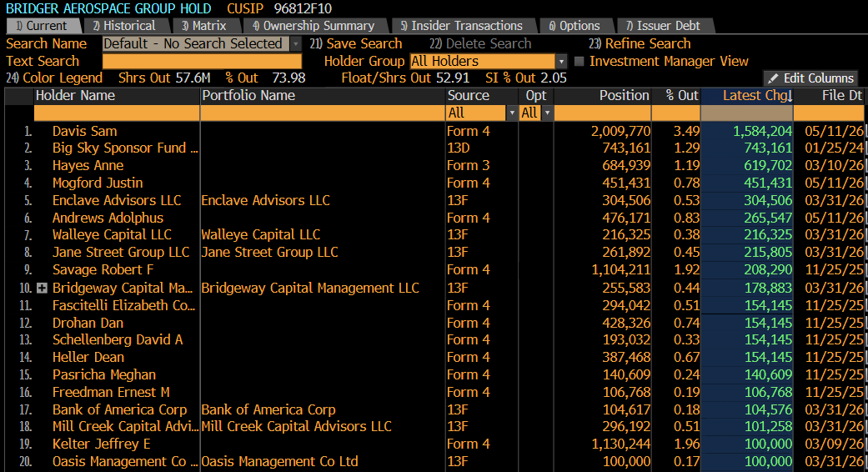Select holder Kelter Jeffrey E
This screenshot has width=868, height=472.
click(x=101, y=444)
